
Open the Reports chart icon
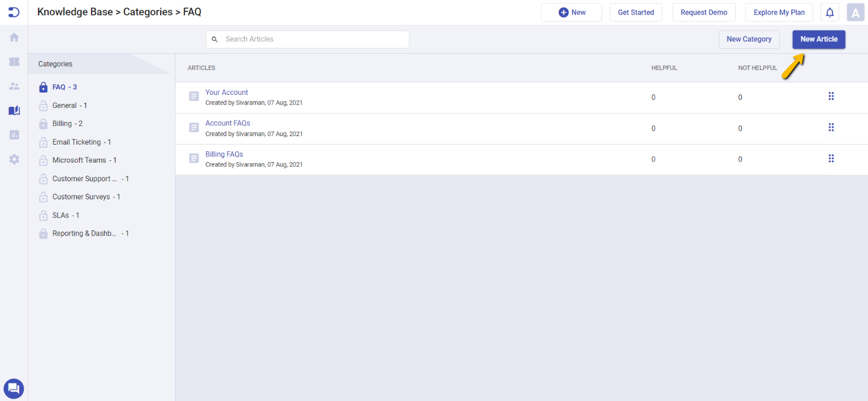[x=14, y=134]
